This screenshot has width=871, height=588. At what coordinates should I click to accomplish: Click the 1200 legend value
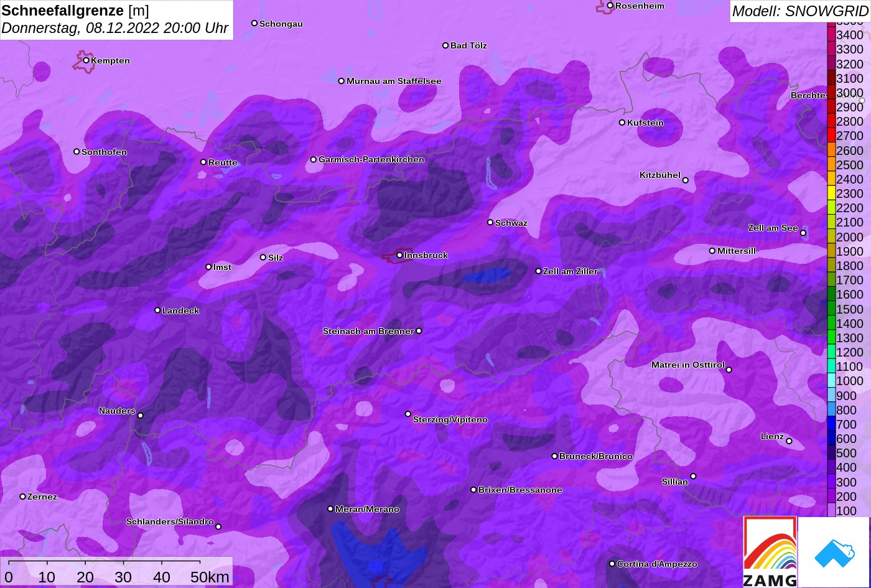[850, 352]
